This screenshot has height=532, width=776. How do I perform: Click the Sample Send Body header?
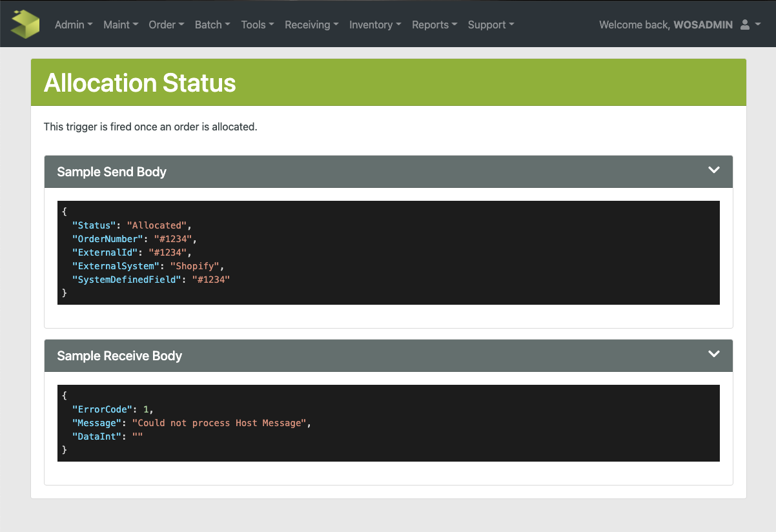pos(112,172)
